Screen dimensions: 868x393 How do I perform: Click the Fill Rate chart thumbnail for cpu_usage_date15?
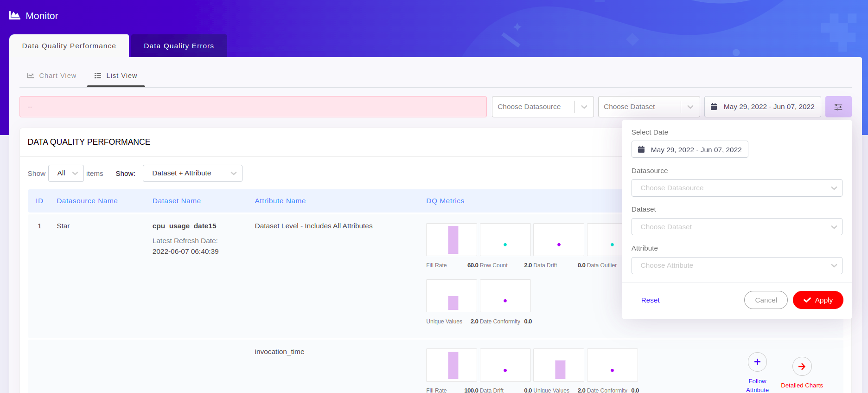pos(452,239)
